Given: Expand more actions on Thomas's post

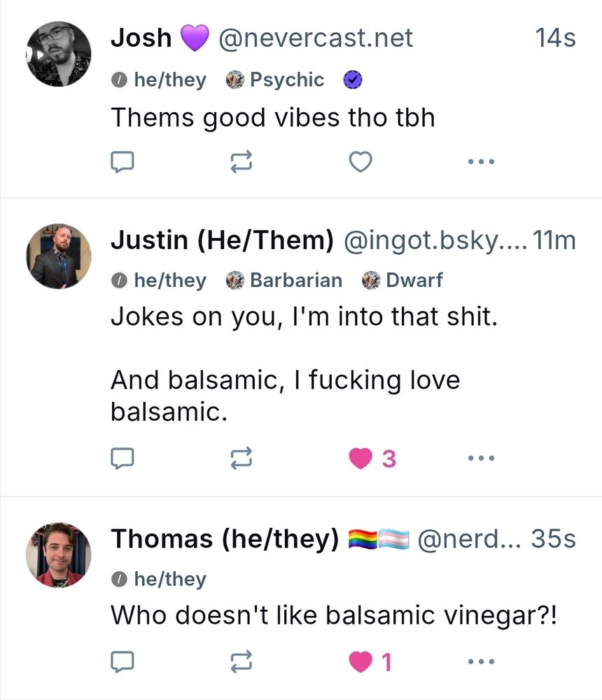Looking at the screenshot, I should pyautogui.click(x=481, y=660).
